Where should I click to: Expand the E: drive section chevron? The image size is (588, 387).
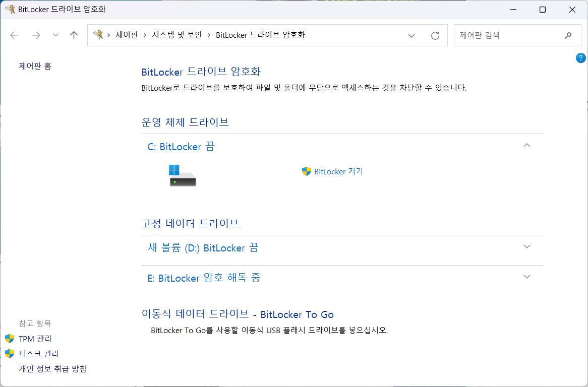pos(527,277)
